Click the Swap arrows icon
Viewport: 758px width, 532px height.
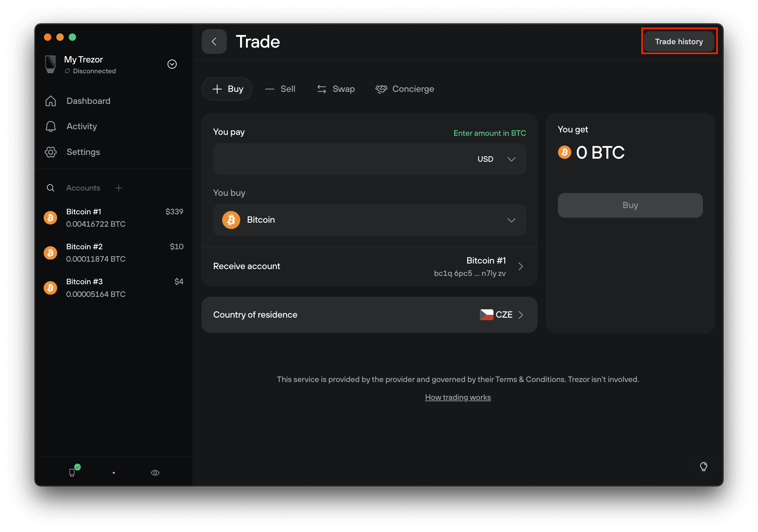click(321, 89)
